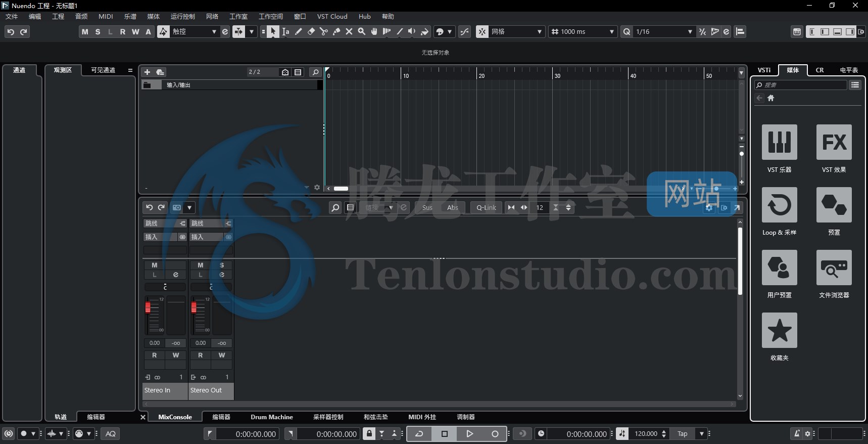This screenshot has width=868, height=444.
Task: Click AQ button in transport bar
Action: point(111,433)
